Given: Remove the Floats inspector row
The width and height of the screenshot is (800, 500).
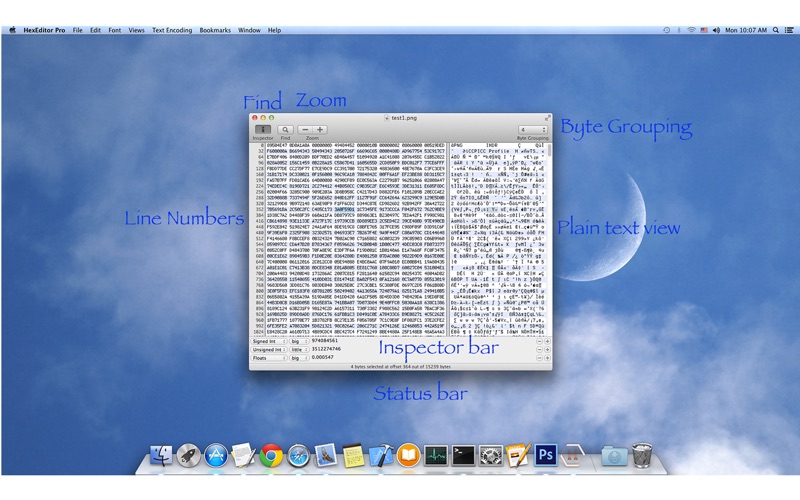Looking at the screenshot, I should pyautogui.click(x=539, y=358).
